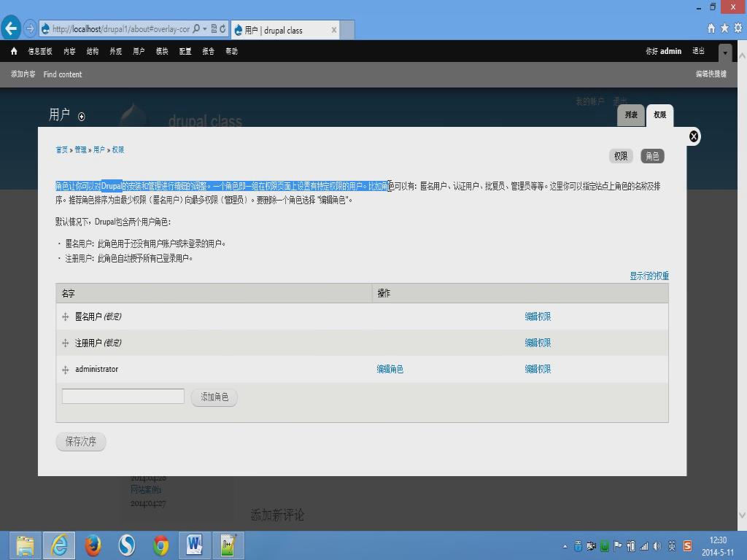Click the drag handle of administrator row
This screenshot has width=747, height=560.
click(65, 370)
